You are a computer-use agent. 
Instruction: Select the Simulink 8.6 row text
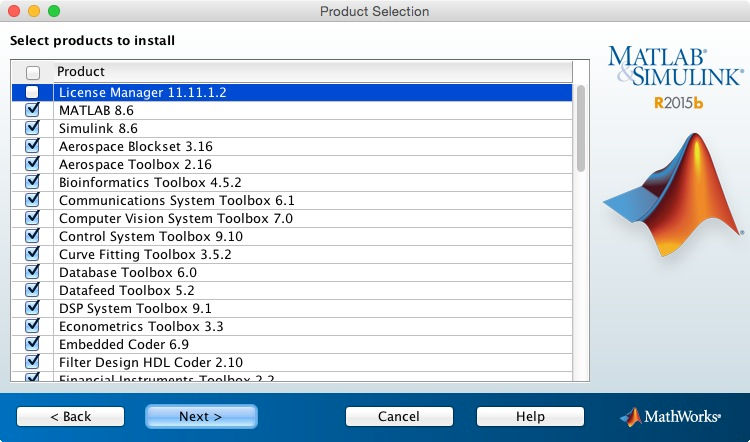[x=98, y=129]
